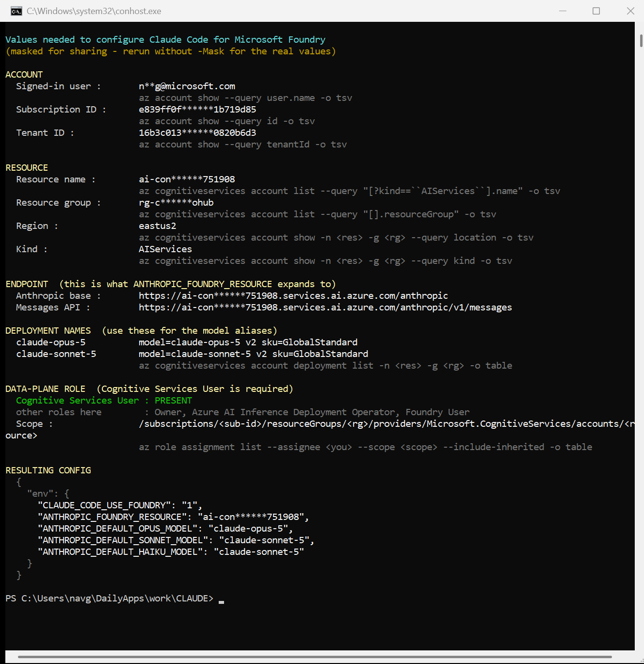644x664 pixels.
Task: Click the CLAUDE_CODE_USE_FOUNDRY config line
Action: [x=120, y=505]
